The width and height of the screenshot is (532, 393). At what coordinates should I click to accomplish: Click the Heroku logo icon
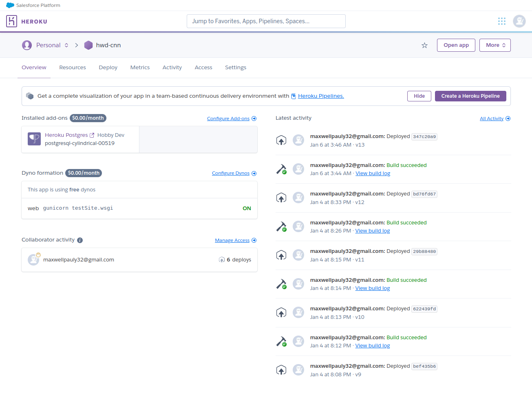click(11, 21)
